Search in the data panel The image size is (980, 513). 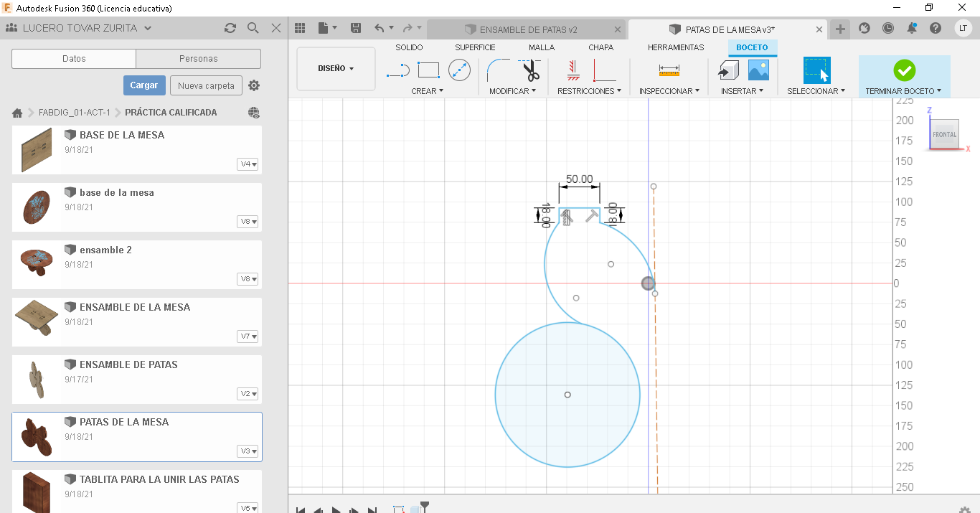(x=253, y=28)
